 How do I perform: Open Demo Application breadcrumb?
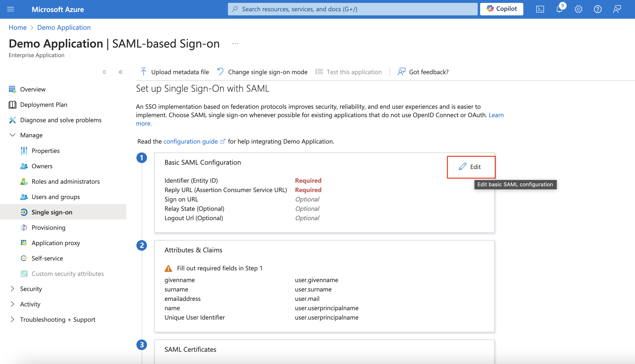tap(64, 27)
